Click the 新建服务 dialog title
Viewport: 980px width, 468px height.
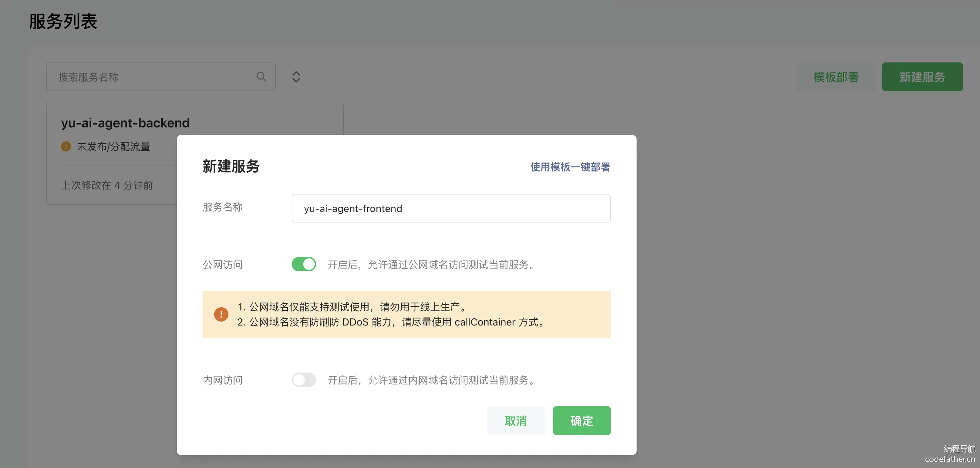pyautogui.click(x=231, y=167)
